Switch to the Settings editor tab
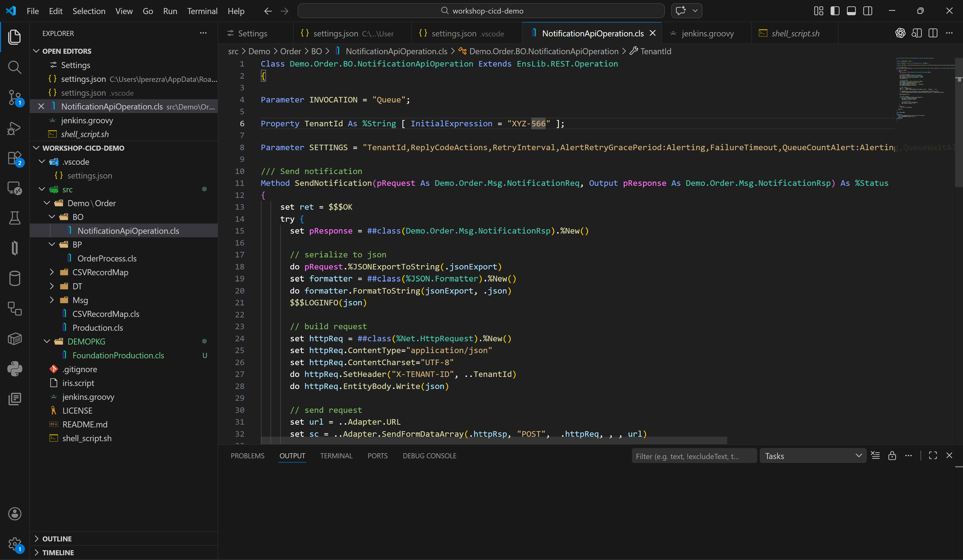This screenshot has height=560, width=963. coord(255,33)
